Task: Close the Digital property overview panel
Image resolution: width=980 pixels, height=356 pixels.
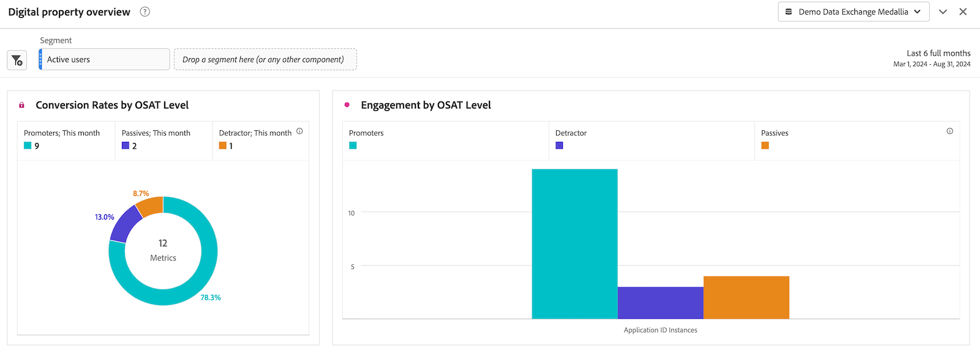Action: 963,12
